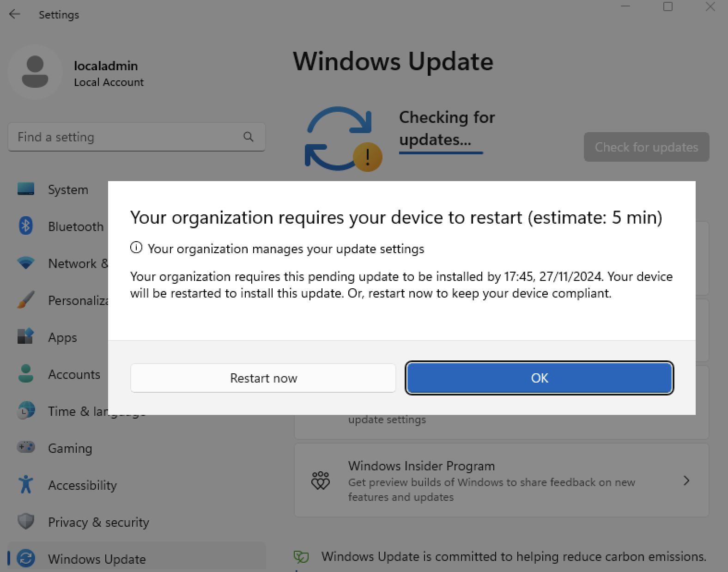Screen dimensions: 728x572
Task: Click the carbon emissions commitment text
Action: [x=514, y=556]
